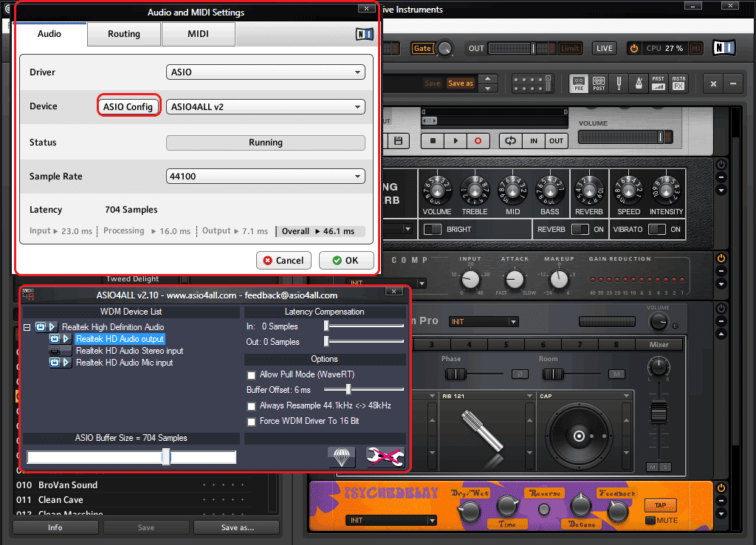
Task: Enable Allow Pull Mode (WaveRT) checkbox
Action: [x=251, y=375]
